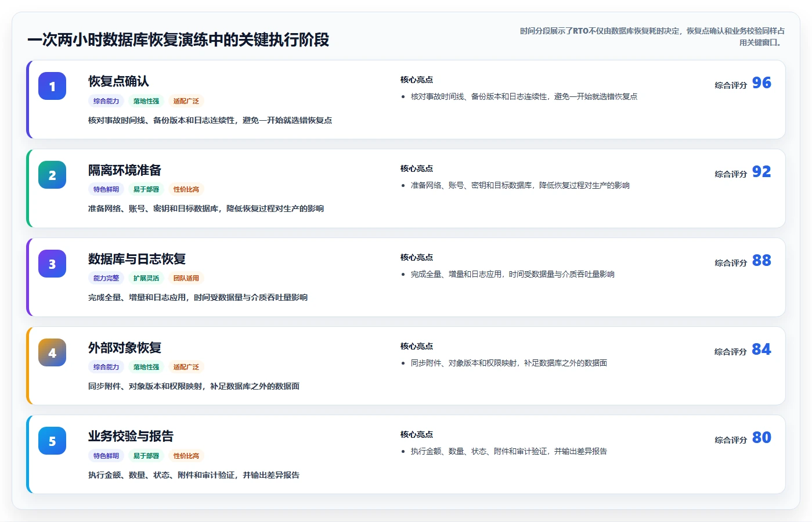
Task: Click 综合评分 label beside score 88
Action: coord(731,263)
